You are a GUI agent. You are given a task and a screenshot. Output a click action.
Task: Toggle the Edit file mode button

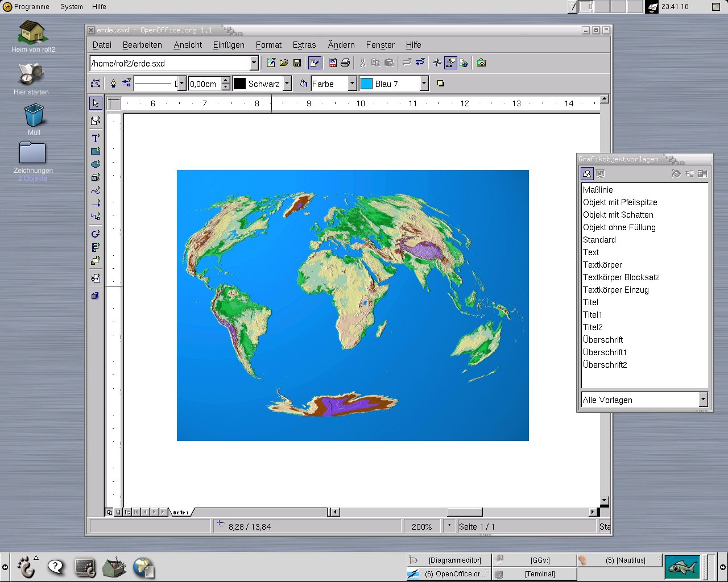(x=315, y=63)
